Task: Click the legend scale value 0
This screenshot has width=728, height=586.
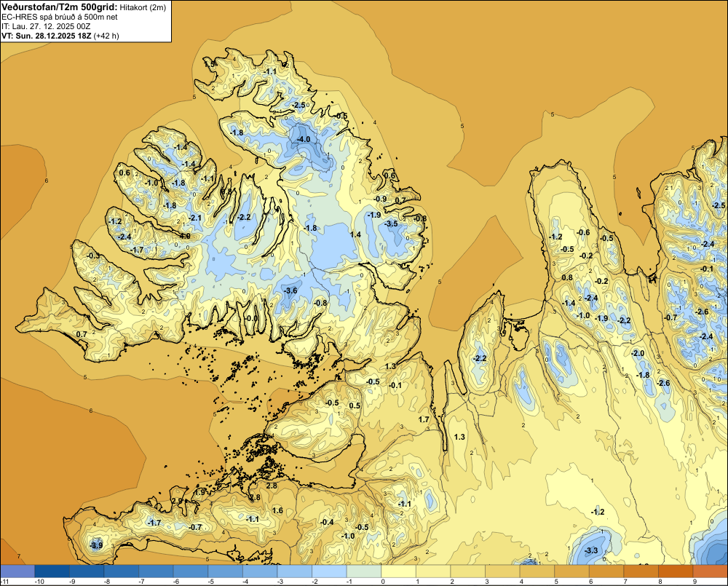Action: tap(383, 582)
